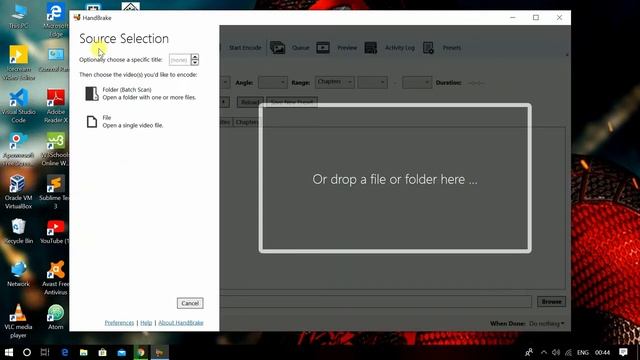Open the Windows Start menu
640x360 pixels.
pyautogui.click(x=9, y=352)
